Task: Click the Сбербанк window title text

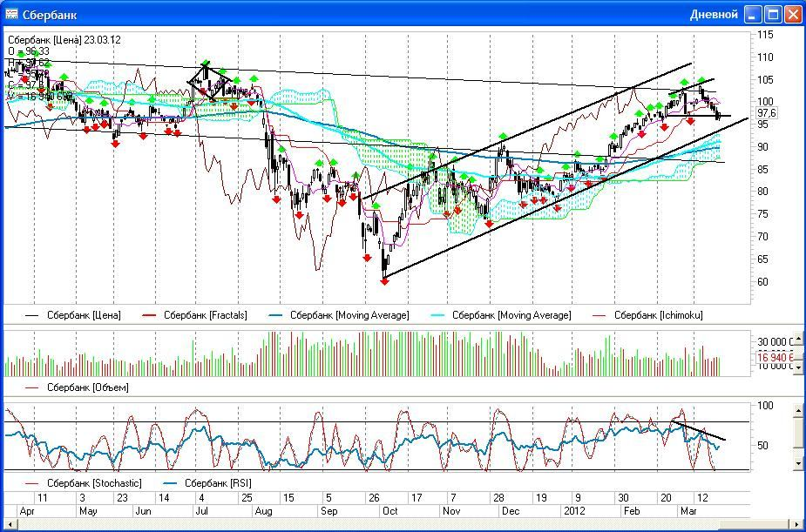Action: tap(50, 15)
